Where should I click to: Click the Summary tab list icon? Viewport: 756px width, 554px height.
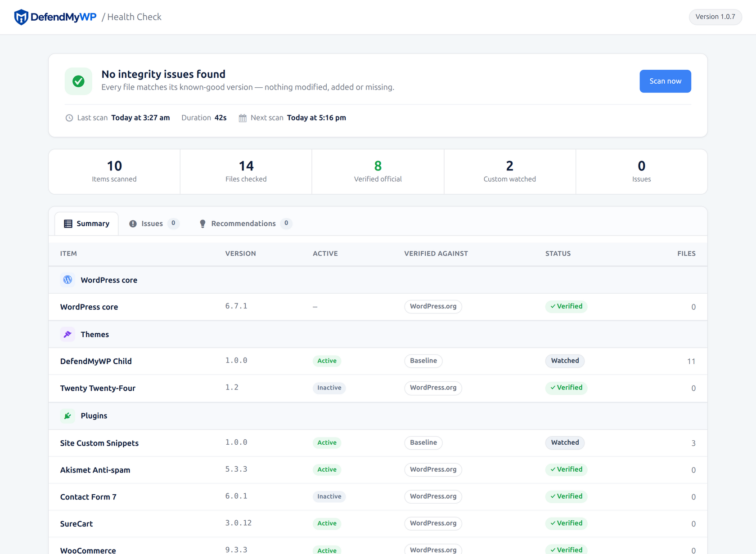click(68, 223)
